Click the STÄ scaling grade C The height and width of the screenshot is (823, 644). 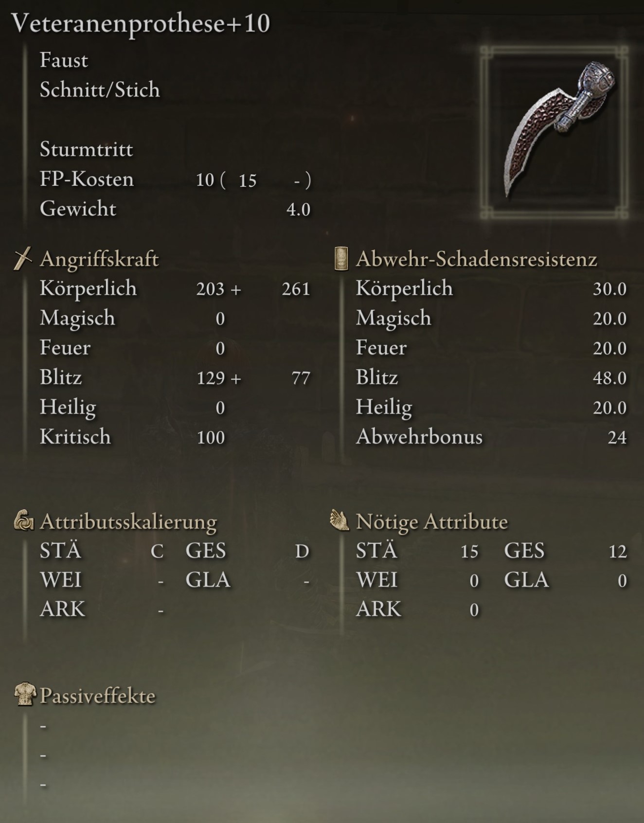[157, 551]
